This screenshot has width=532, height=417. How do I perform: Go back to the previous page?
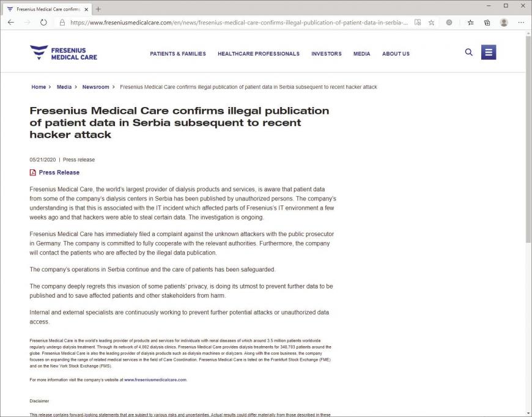[11, 23]
